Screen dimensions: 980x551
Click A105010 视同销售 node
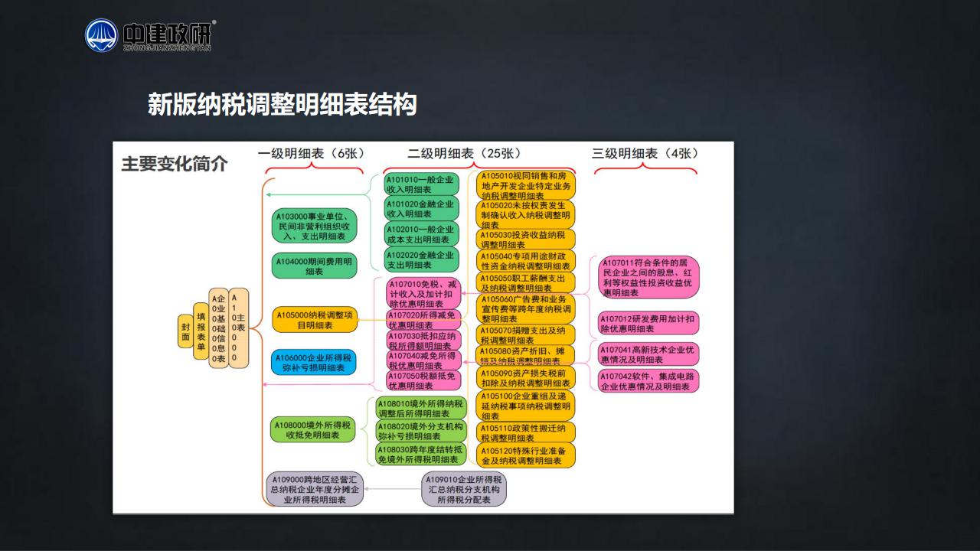526,185
